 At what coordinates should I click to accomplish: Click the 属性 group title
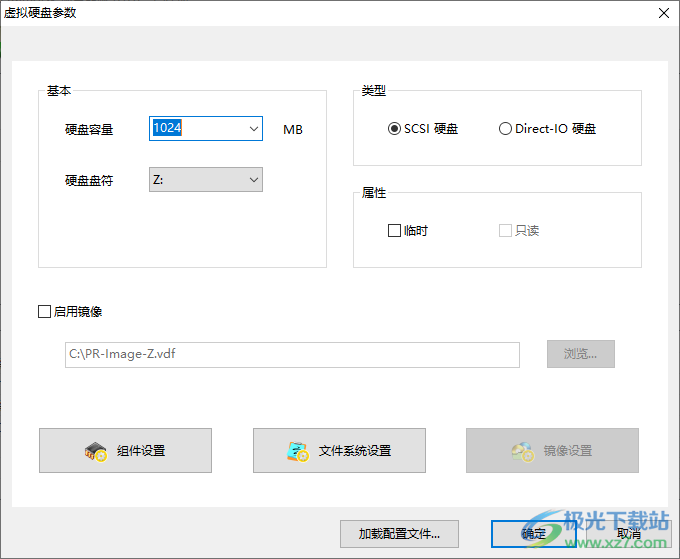pyautogui.click(x=373, y=193)
